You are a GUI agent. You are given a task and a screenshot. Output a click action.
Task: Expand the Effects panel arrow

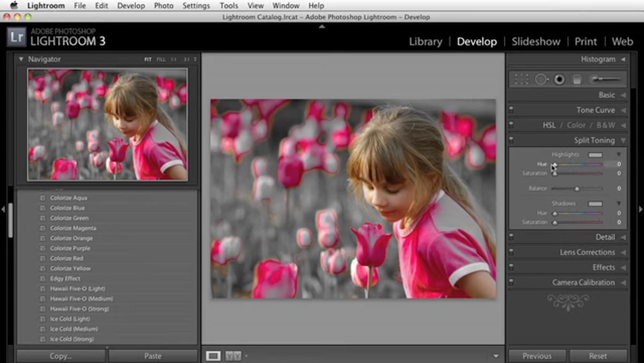coord(623,267)
